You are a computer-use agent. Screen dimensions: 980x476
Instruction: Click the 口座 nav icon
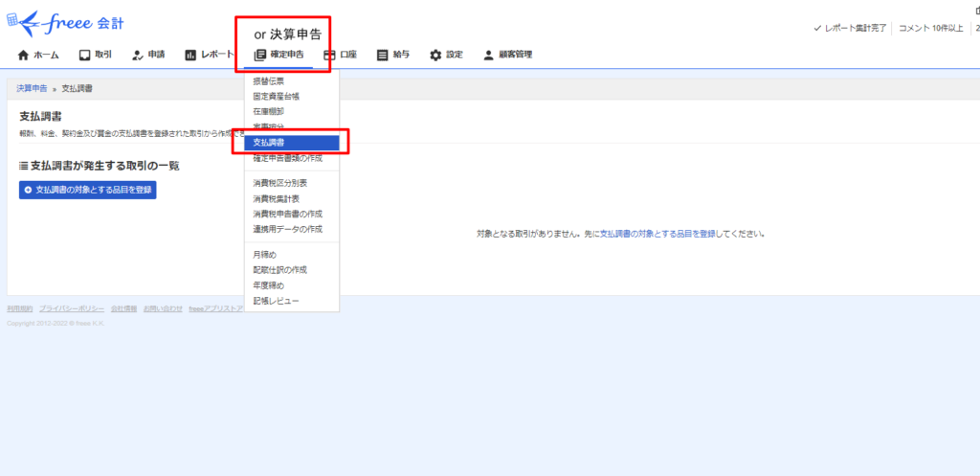point(329,55)
